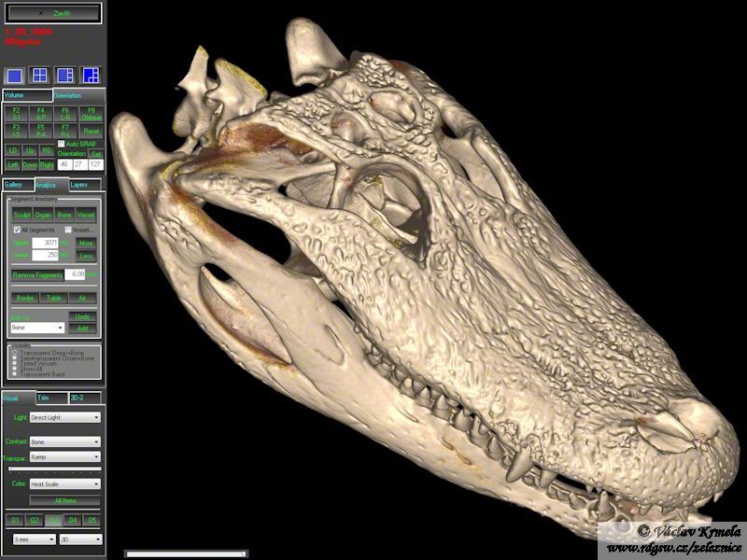
Task: Set F4 A-P view orientation
Action: pyautogui.click(x=41, y=114)
